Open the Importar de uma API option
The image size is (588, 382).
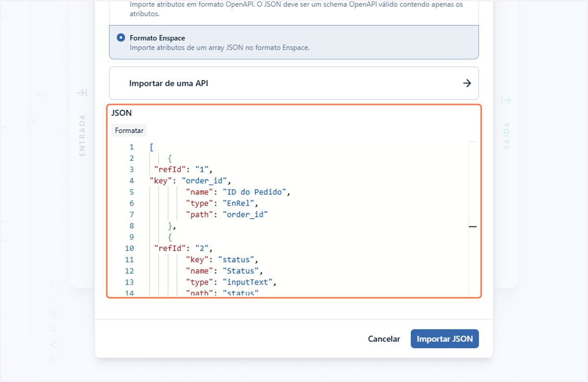[x=294, y=83]
